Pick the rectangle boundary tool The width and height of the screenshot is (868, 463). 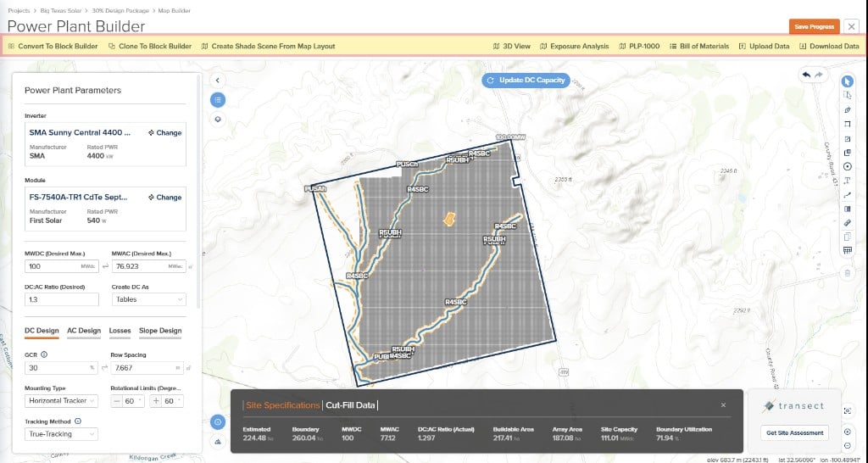point(847,124)
